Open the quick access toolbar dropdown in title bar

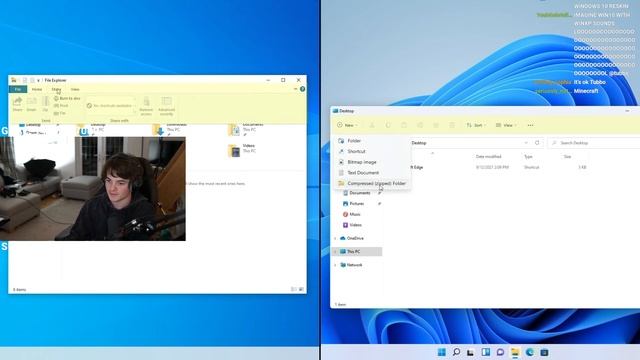tap(38, 80)
